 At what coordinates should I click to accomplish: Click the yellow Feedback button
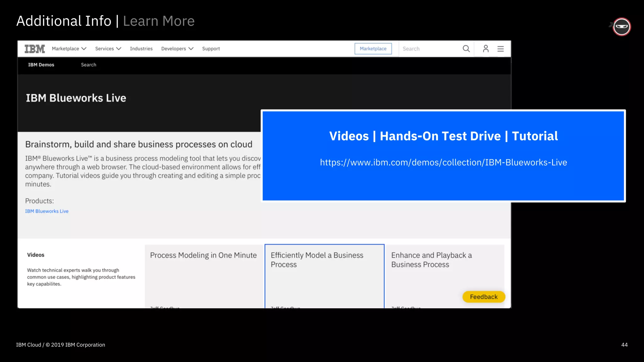click(x=484, y=297)
